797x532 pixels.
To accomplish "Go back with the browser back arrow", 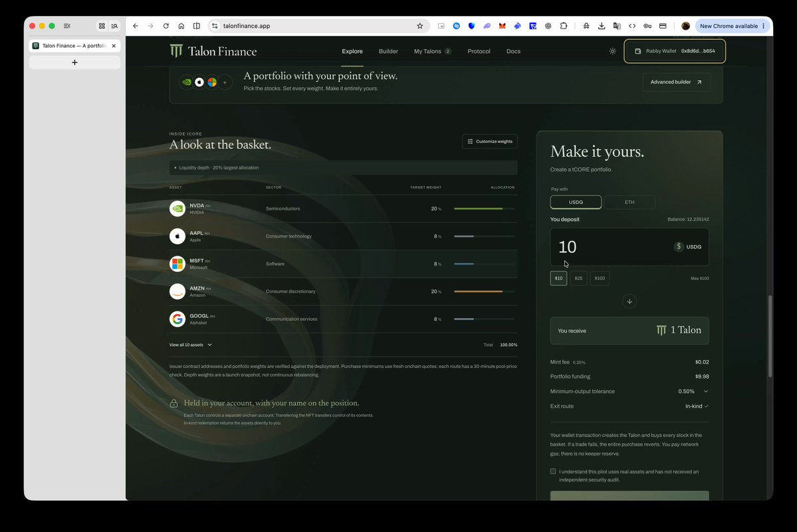I will [135, 26].
